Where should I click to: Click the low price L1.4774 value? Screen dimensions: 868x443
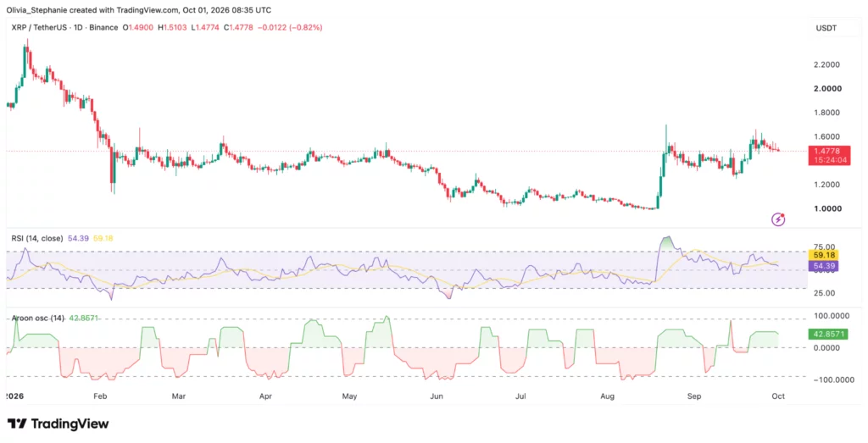[x=205, y=27]
